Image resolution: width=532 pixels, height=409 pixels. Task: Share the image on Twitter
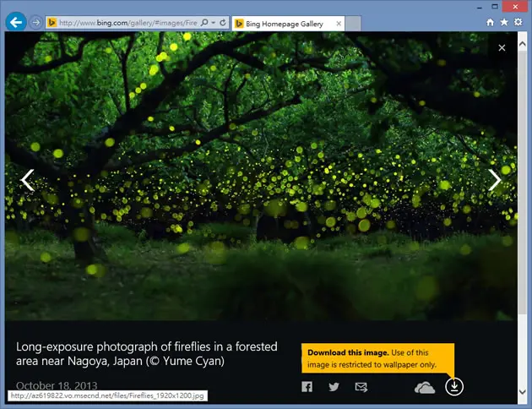334,386
